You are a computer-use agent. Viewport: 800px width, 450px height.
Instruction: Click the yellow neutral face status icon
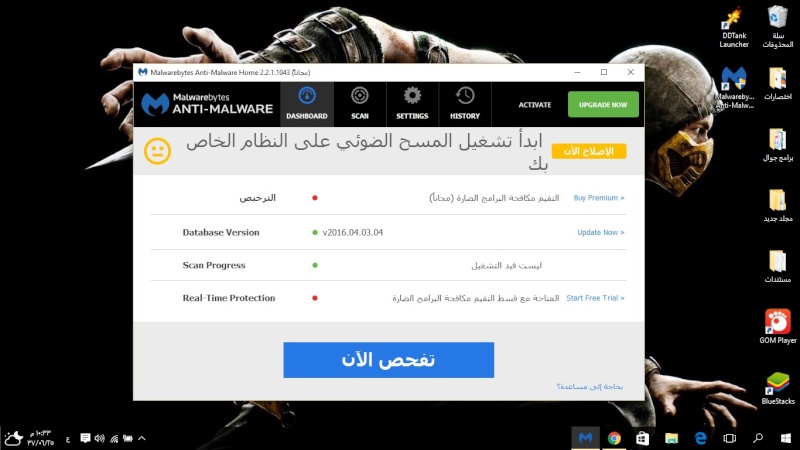(158, 151)
